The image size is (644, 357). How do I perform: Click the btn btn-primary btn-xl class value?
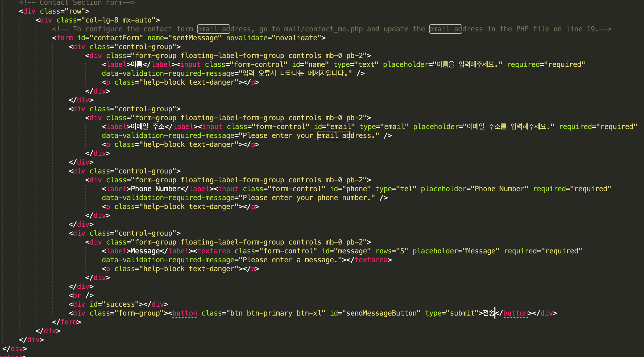coord(276,313)
